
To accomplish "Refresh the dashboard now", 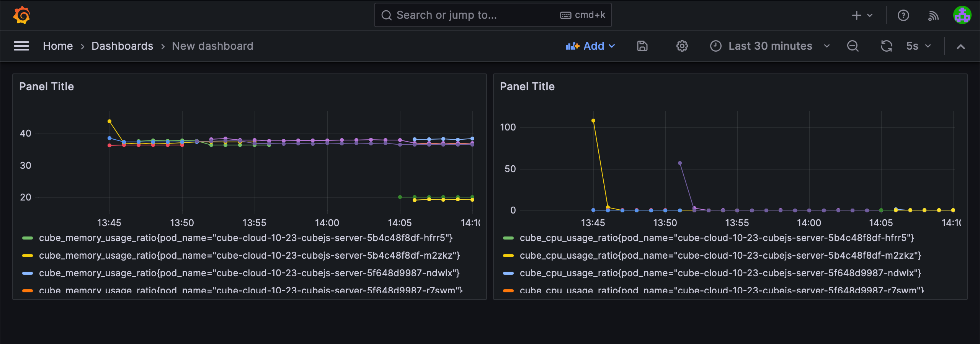I will coord(886,46).
